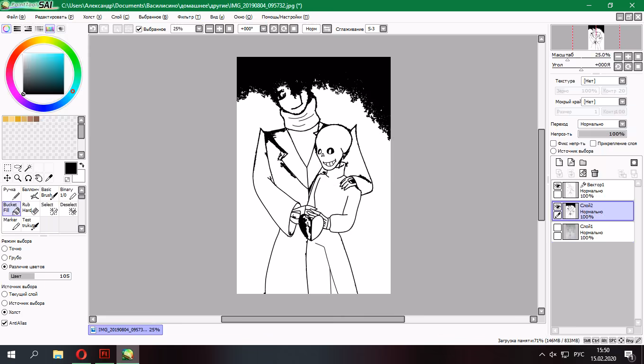Open the Opera browser from the taskbar
This screenshot has width=644, height=364.
[x=81, y=354]
